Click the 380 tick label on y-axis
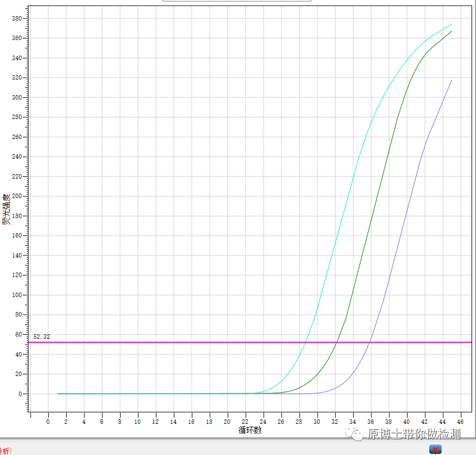 pyautogui.click(x=16, y=18)
